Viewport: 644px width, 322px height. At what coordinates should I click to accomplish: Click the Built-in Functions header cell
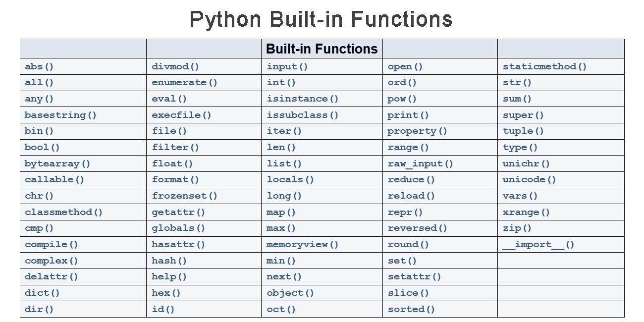click(x=322, y=49)
